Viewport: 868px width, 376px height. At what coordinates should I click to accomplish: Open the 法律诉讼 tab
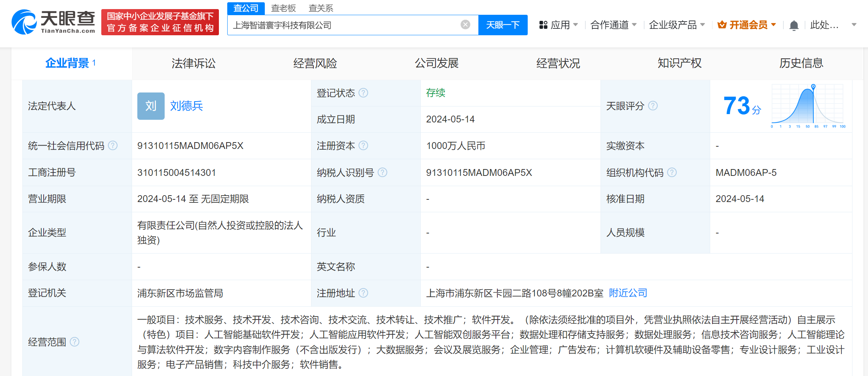193,63
